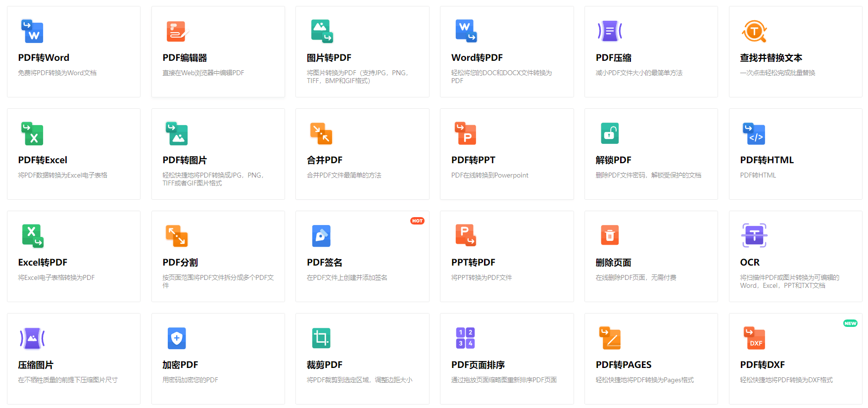Open the 压缩图片 description text
The image size is (868, 408).
[x=68, y=380]
